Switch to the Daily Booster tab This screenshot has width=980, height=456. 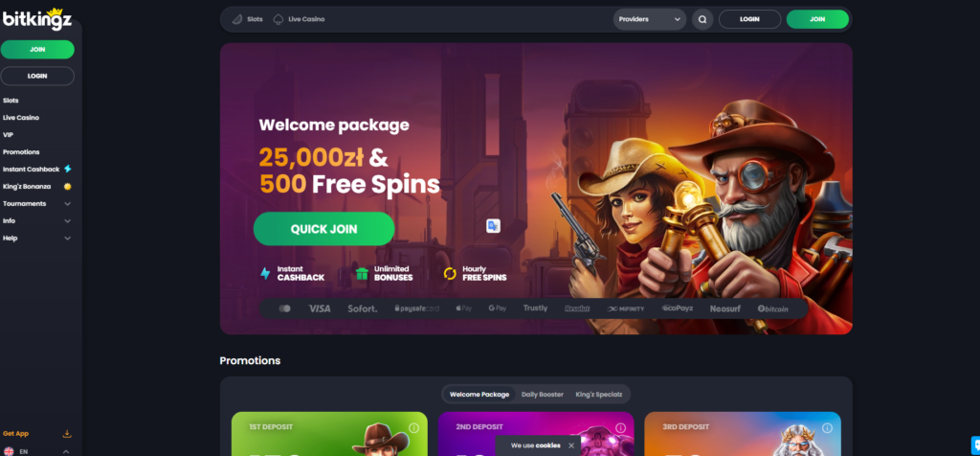click(543, 394)
